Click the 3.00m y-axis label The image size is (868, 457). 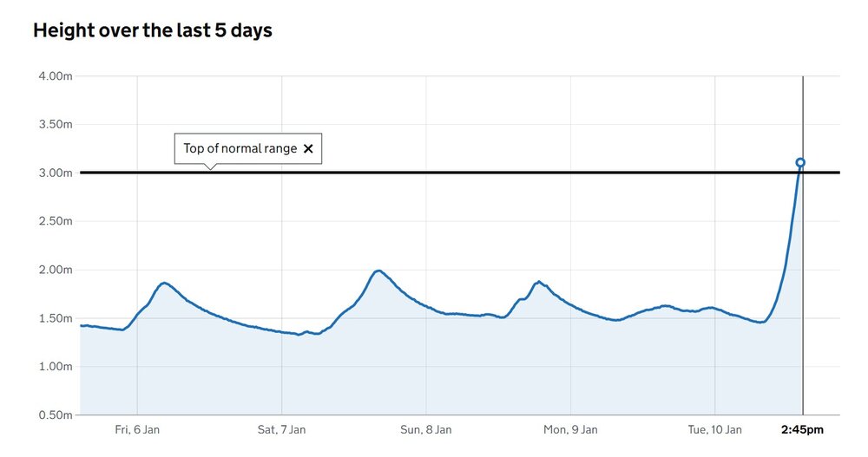click(55, 173)
